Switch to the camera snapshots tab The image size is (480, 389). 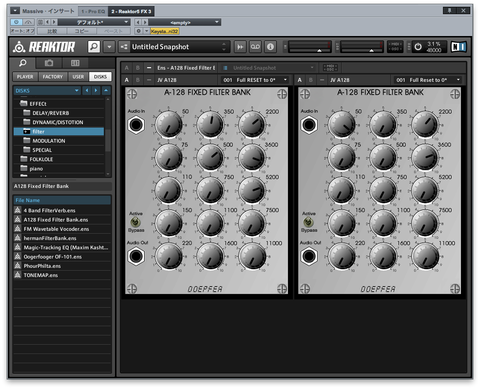click(x=49, y=63)
